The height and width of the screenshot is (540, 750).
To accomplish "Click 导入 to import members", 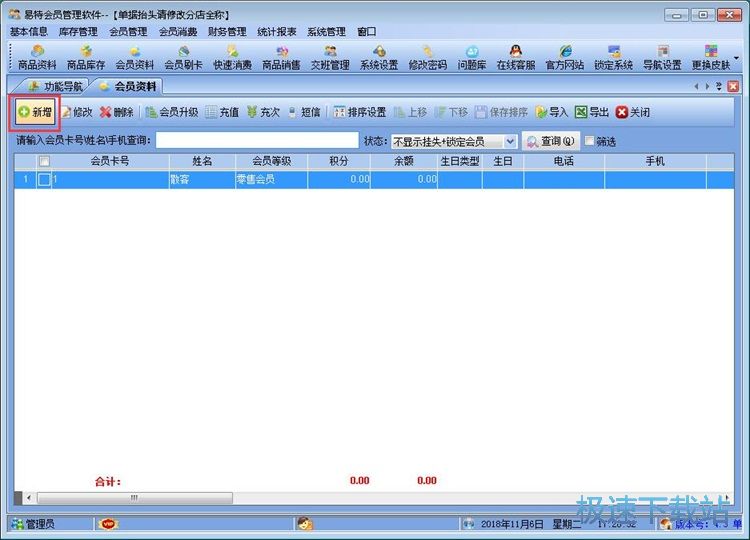I will (x=551, y=112).
